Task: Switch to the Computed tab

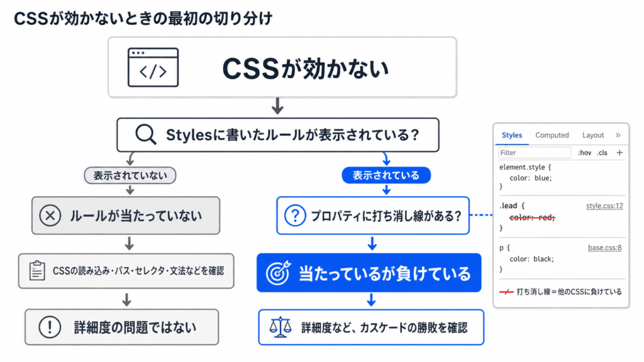Action: (552, 135)
